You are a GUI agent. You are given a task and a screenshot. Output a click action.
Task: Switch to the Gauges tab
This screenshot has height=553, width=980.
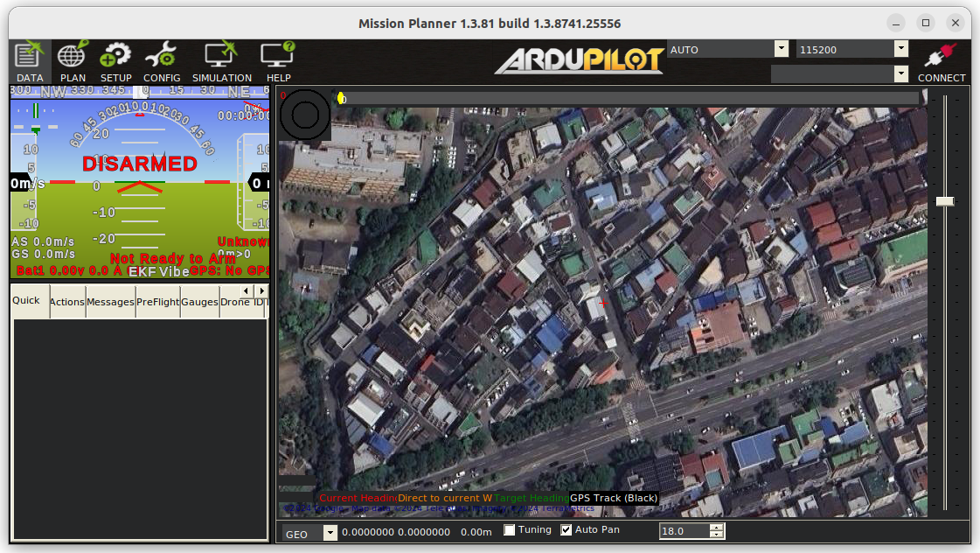200,302
